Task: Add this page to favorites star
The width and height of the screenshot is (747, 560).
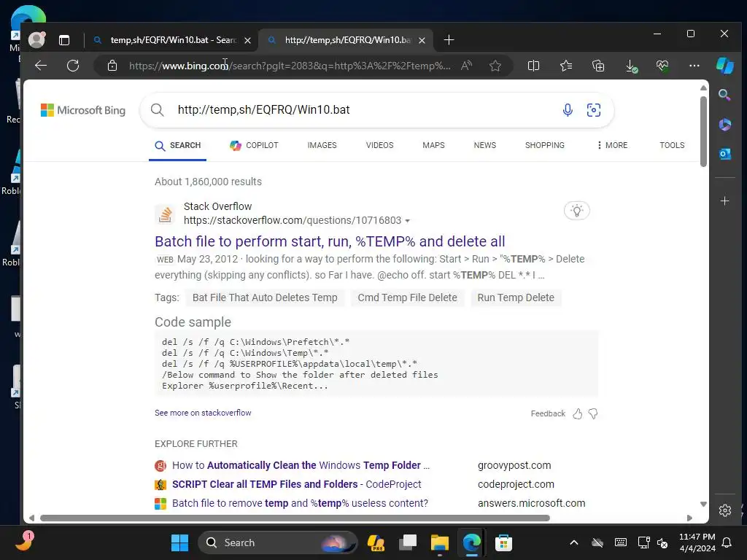Action: tap(495, 66)
